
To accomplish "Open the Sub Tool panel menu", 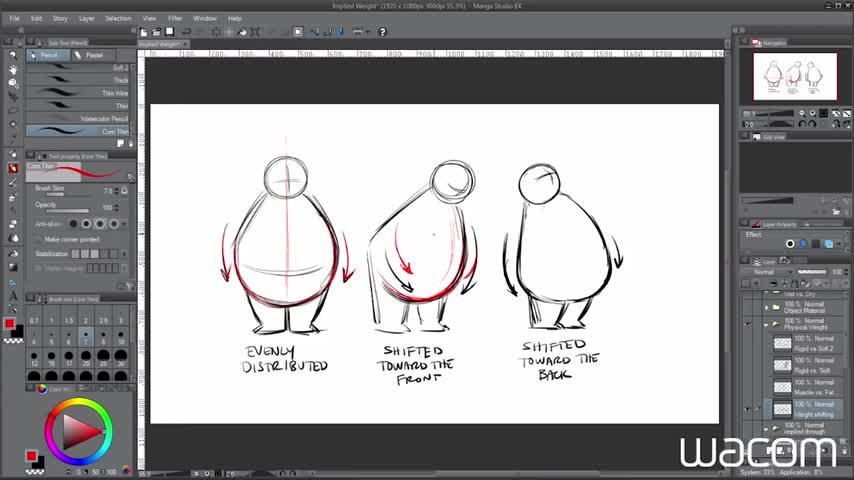I will tap(30, 42).
